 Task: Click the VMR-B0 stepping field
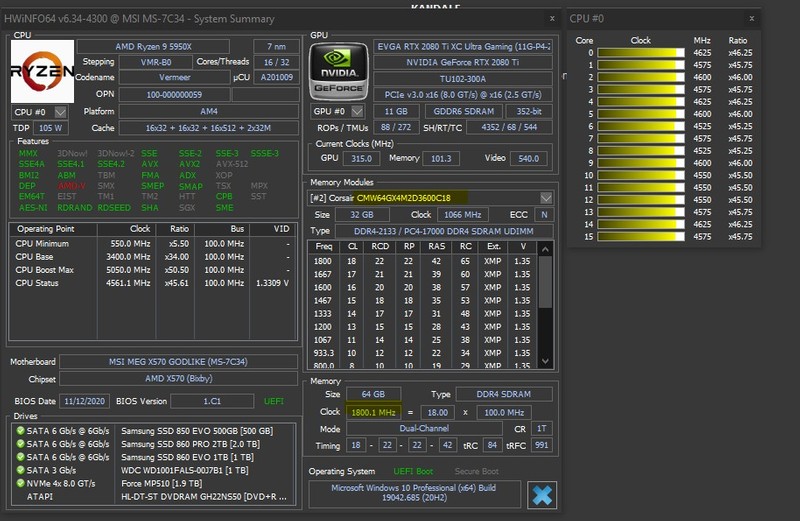coord(156,62)
